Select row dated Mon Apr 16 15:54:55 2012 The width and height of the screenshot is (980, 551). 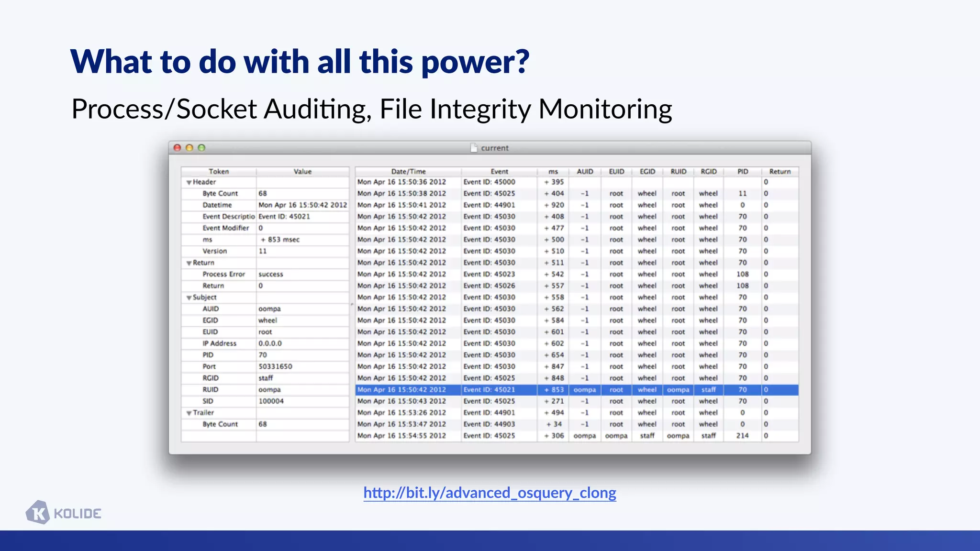(x=577, y=436)
